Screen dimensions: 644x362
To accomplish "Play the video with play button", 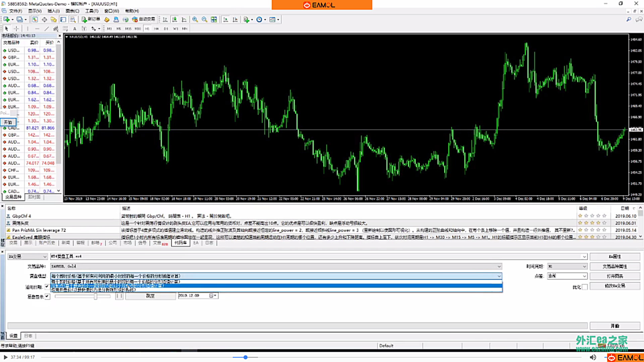I will (x=5, y=357).
